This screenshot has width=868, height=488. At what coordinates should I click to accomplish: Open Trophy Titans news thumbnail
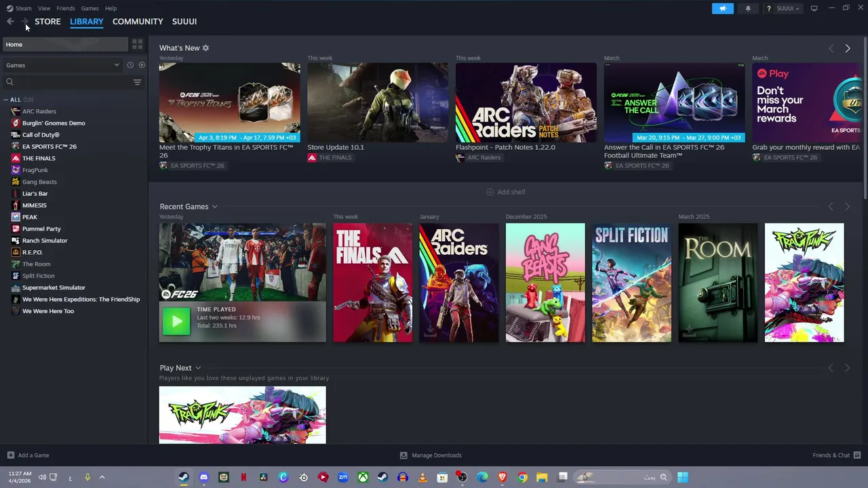coord(230,102)
